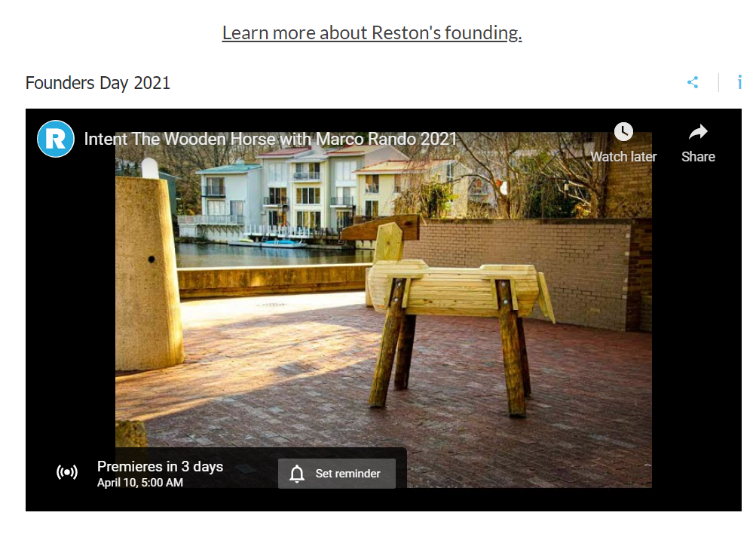Click the bell icon in Set reminder

297,473
